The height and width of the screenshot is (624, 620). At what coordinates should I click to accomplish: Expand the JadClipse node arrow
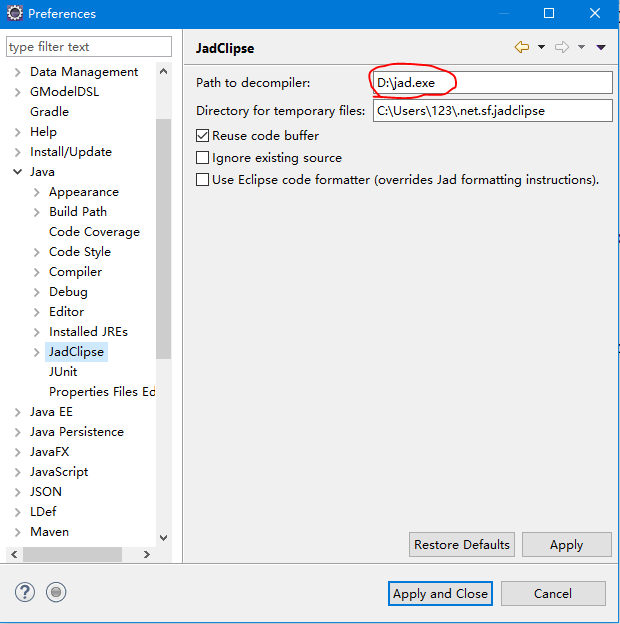pos(37,352)
